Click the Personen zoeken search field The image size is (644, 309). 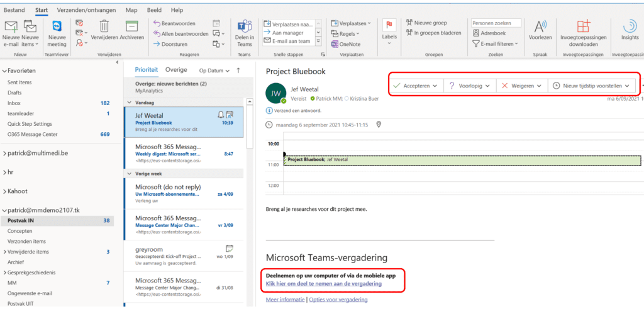(496, 23)
